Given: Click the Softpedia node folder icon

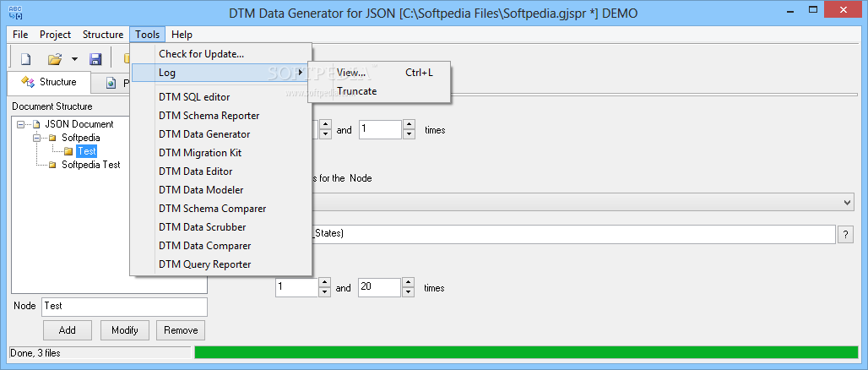Looking at the screenshot, I should pos(52,138).
